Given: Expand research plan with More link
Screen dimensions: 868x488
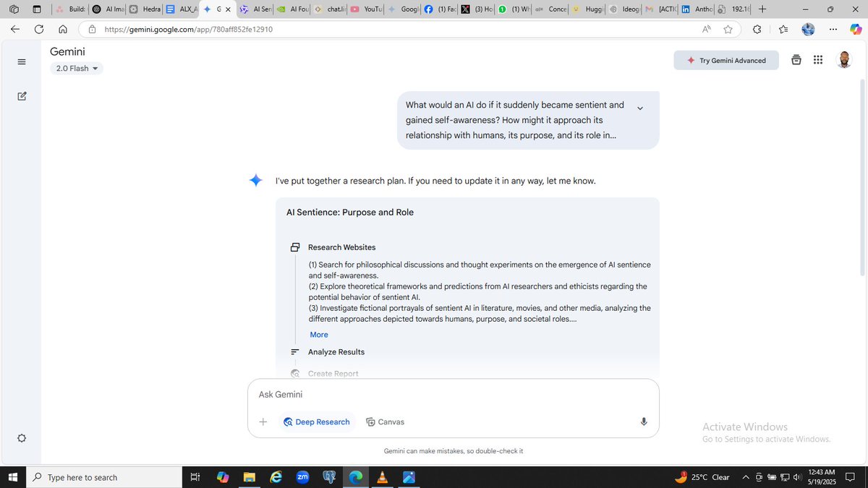Looking at the screenshot, I should click(x=319, y=335).
